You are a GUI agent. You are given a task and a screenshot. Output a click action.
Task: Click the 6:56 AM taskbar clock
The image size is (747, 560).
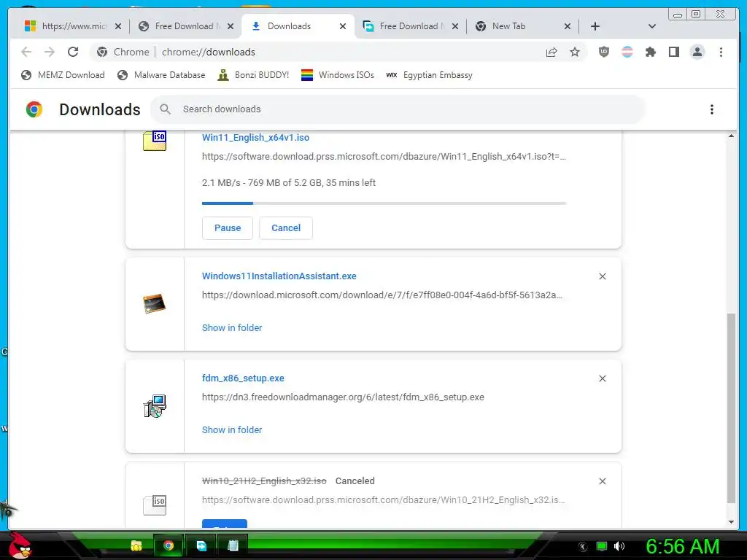pyautogui.click(x=682, y=546)
